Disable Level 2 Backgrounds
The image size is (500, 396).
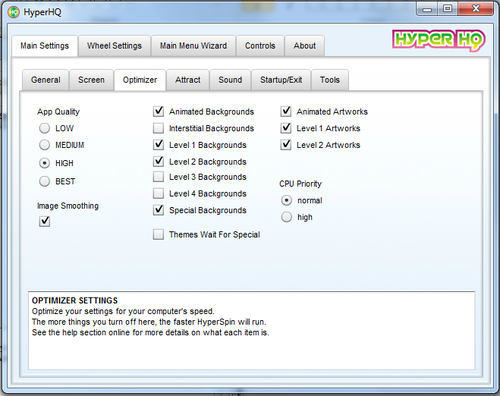[x=158, y=162]
